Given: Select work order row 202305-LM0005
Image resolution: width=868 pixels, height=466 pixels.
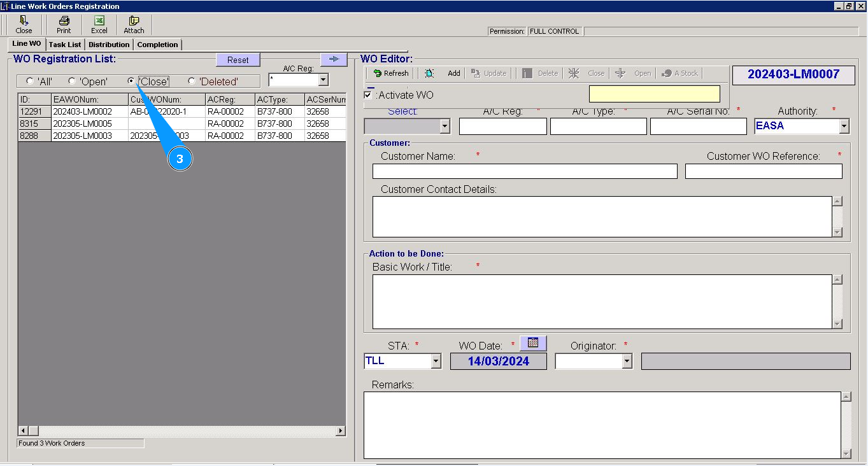Looking at the screenshot, I should coord(82,124).
